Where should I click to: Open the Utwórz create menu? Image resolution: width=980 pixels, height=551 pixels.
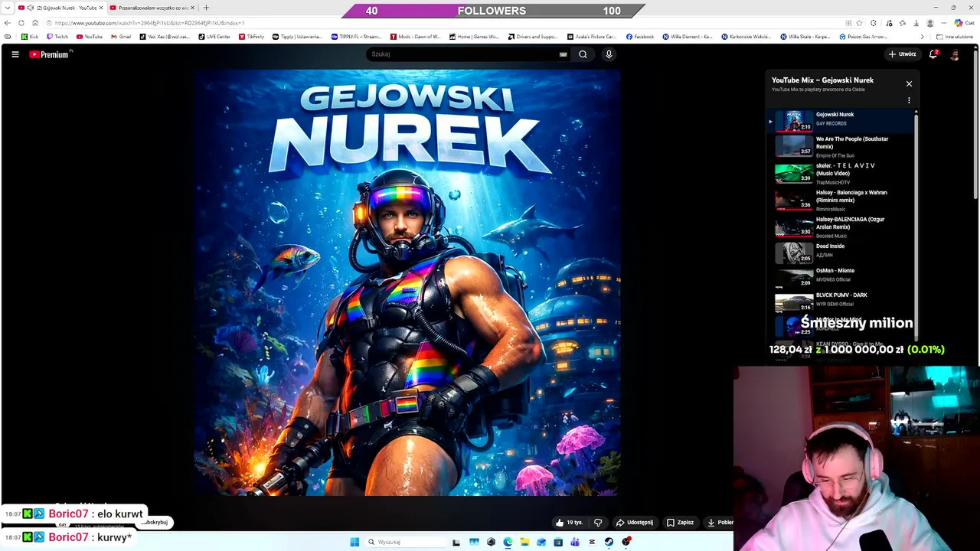click(902, 54)
